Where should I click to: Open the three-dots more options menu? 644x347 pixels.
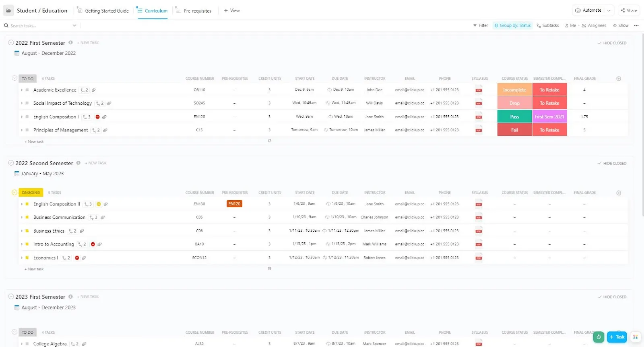click(x=636, y=25)
